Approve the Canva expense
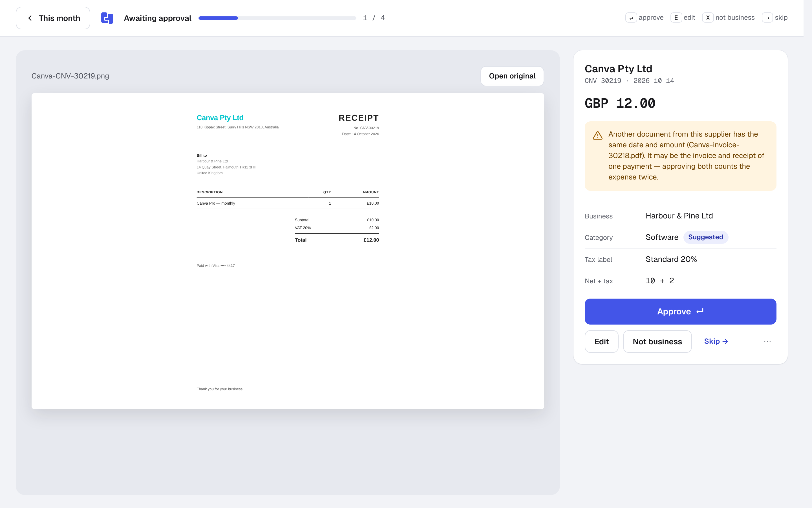Viewport: 812px width, 508px height. point(680,312)
